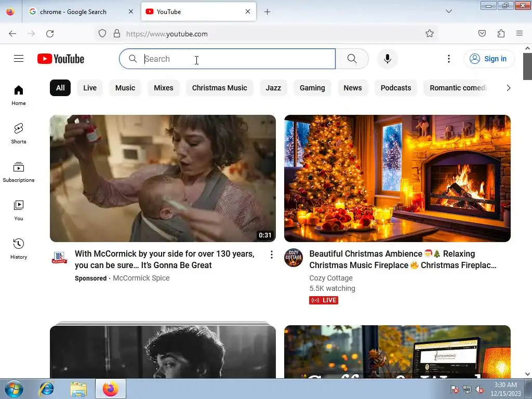Click the Cozy Cottage channel avatar

point(294,258)
